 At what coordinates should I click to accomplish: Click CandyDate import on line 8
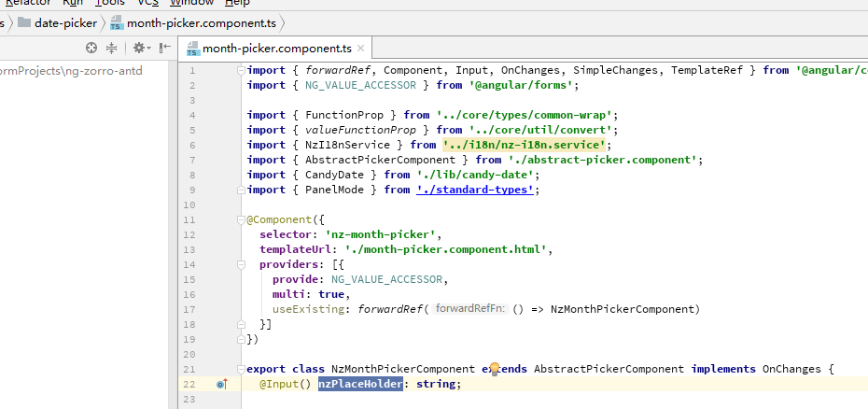point(334,175)
